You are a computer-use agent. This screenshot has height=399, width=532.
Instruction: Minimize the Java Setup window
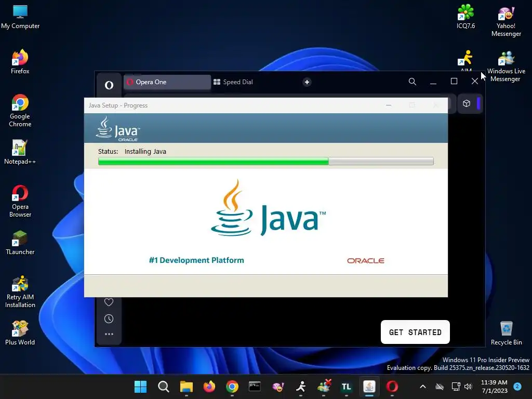click(389, 105)
